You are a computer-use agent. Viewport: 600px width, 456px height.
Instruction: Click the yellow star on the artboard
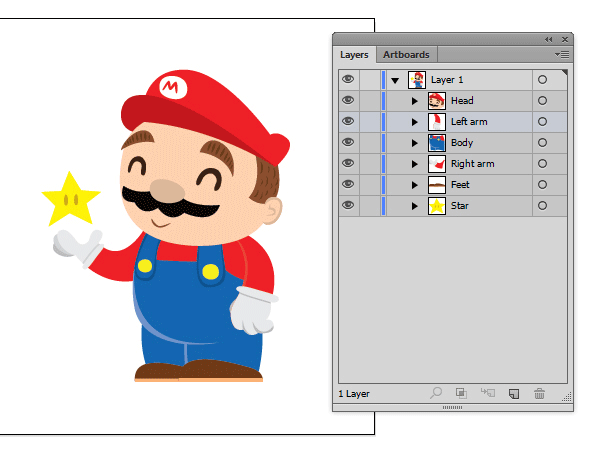pyautogui.click(x=69, y=199)
